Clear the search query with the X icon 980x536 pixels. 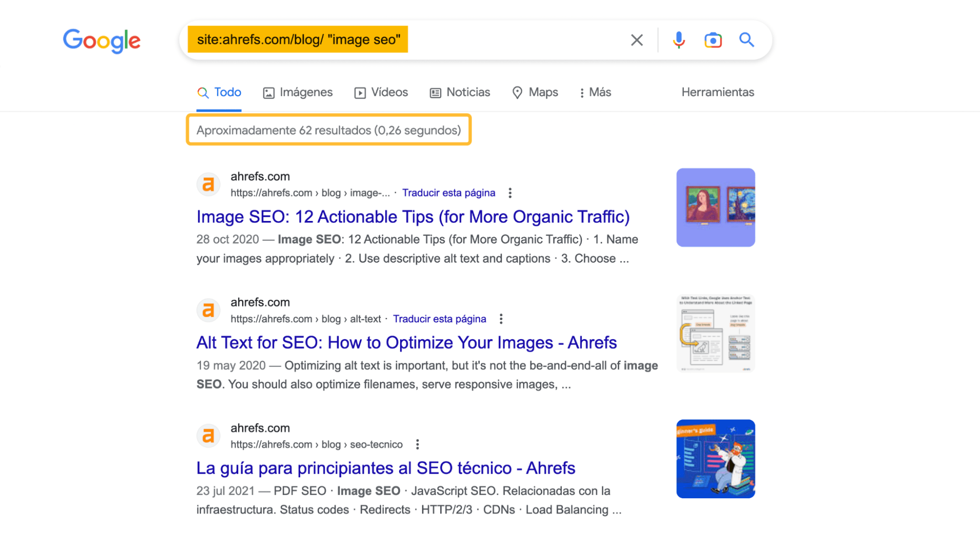click(636, 40)
